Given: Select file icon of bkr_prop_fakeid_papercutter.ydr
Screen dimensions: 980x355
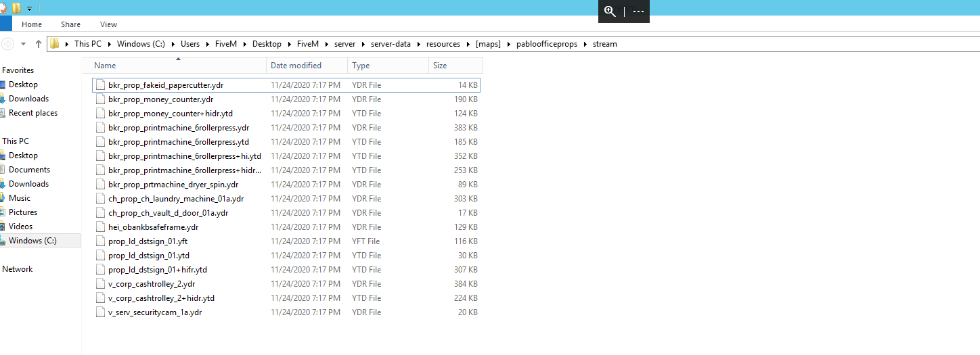Looking at the screenshot, I should [x=100, y=85].
